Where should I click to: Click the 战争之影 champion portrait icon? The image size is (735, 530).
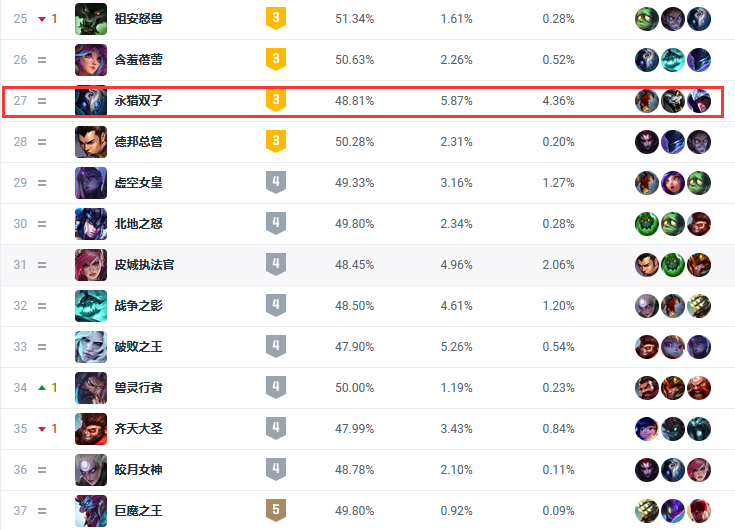click(x=91, y=306)
